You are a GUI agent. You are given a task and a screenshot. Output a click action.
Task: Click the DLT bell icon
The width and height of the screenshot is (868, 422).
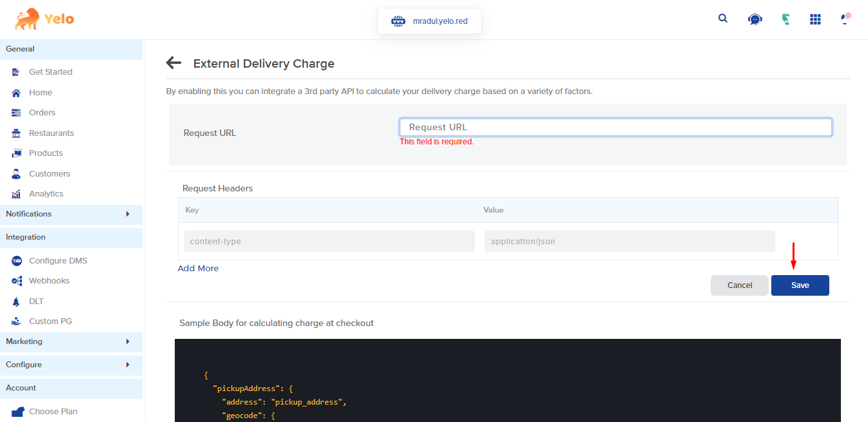(16, 302)
